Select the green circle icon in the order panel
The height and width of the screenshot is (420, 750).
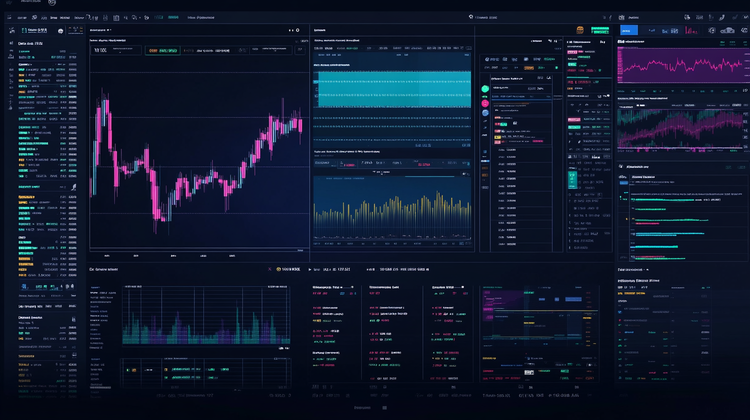click(484, 89)
